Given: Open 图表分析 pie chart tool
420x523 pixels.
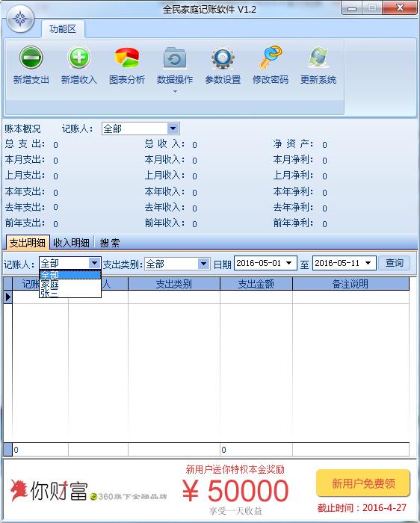Looking at the screenshot, I should tap(127, 58).
